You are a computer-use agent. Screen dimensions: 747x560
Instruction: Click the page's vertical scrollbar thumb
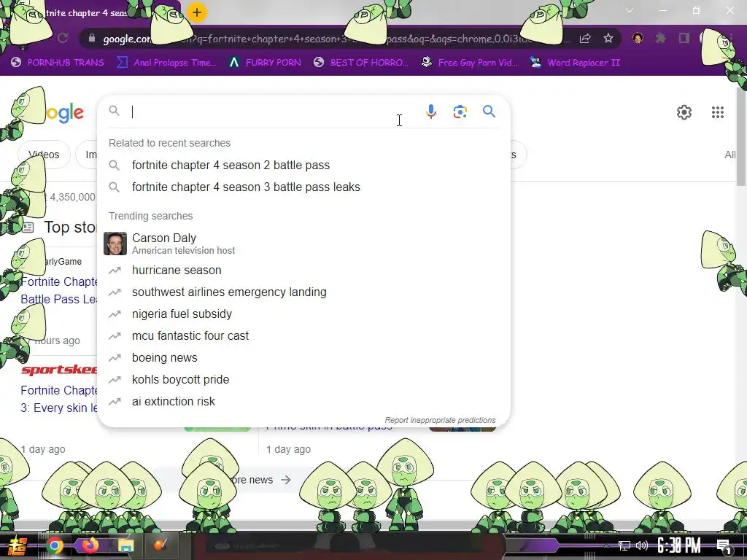tap(741, 136)
